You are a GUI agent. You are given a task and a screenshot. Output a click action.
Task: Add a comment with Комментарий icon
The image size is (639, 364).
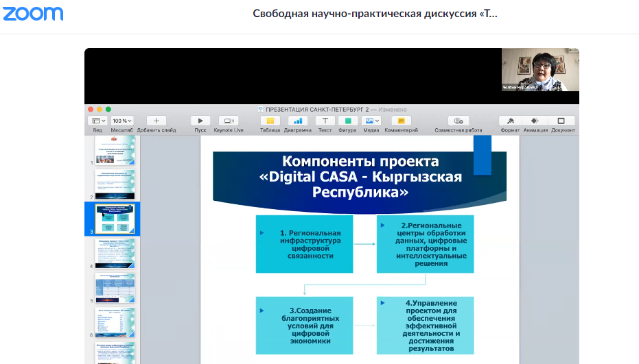(401, 121)
